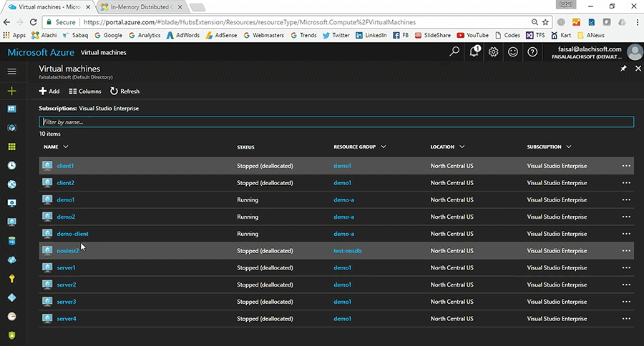Open context menu for client1 row

(x=626, y=166)
